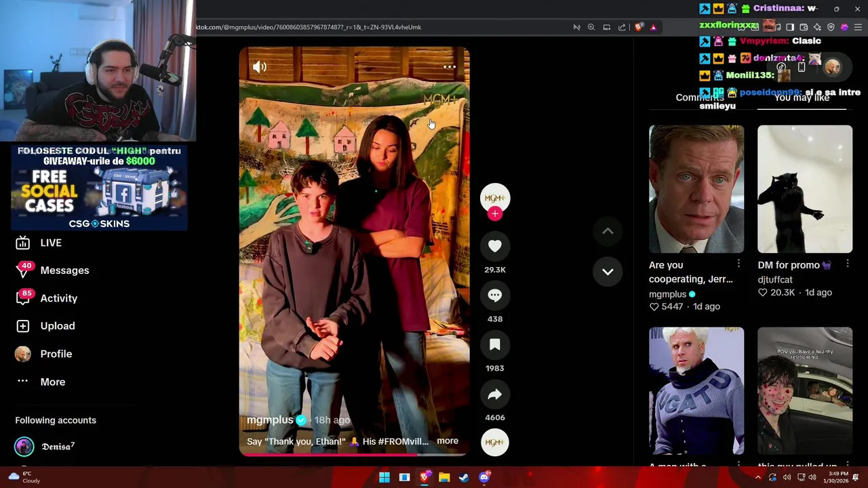
Task: Go to the next video using down chevron
Action: pos(608,272)
